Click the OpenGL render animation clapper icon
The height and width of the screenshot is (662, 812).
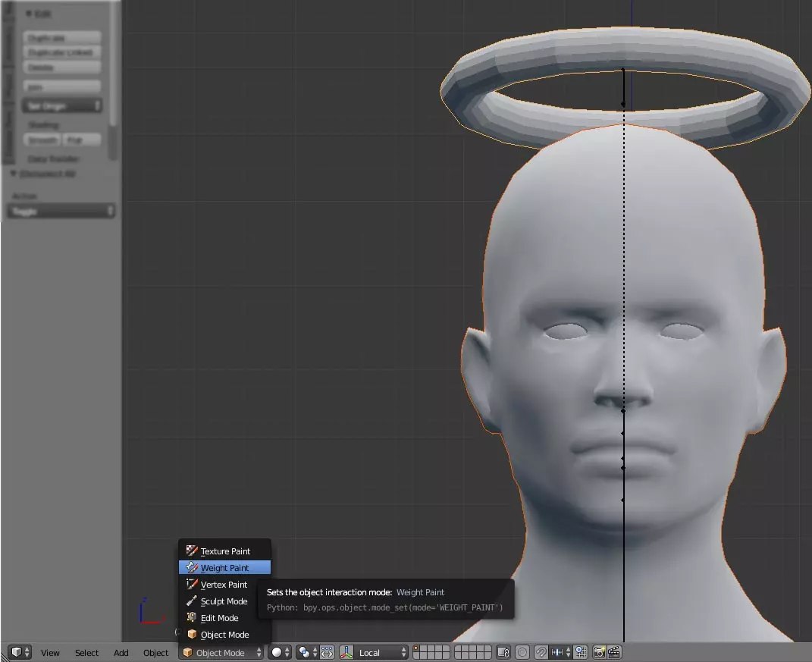pos(614,652)
